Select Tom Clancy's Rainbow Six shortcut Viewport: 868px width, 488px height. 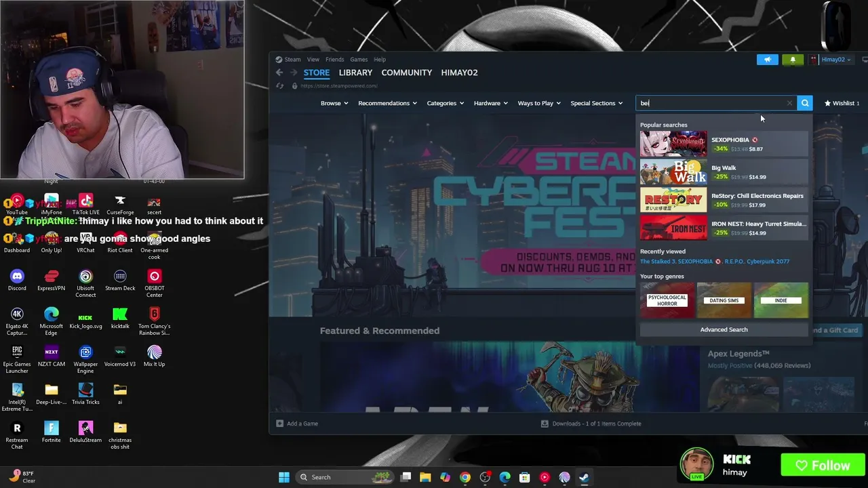point(154,321)
